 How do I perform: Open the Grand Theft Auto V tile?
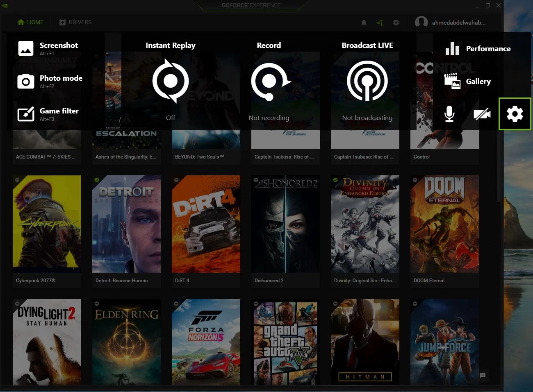pyautogui.click(x=285, y=342)
